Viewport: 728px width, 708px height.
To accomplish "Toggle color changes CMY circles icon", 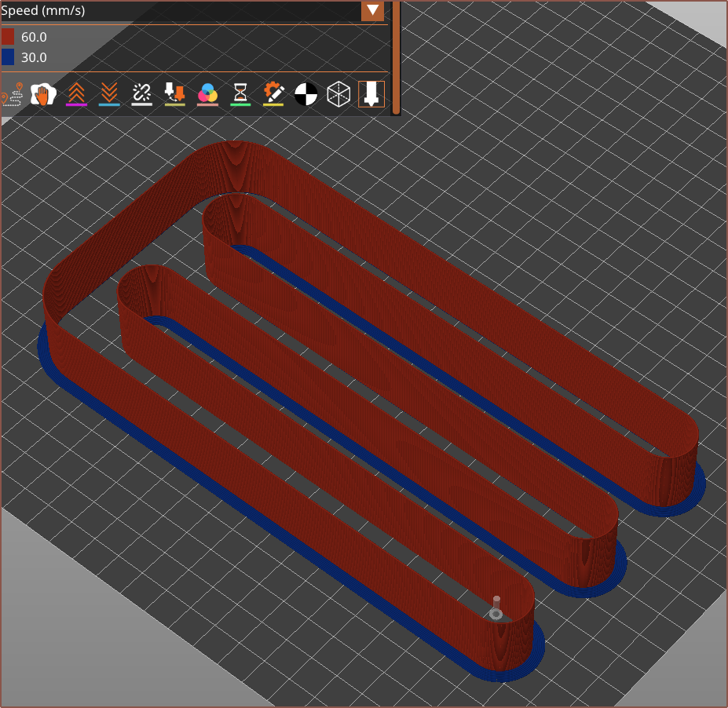I will [x=207, y=94].
